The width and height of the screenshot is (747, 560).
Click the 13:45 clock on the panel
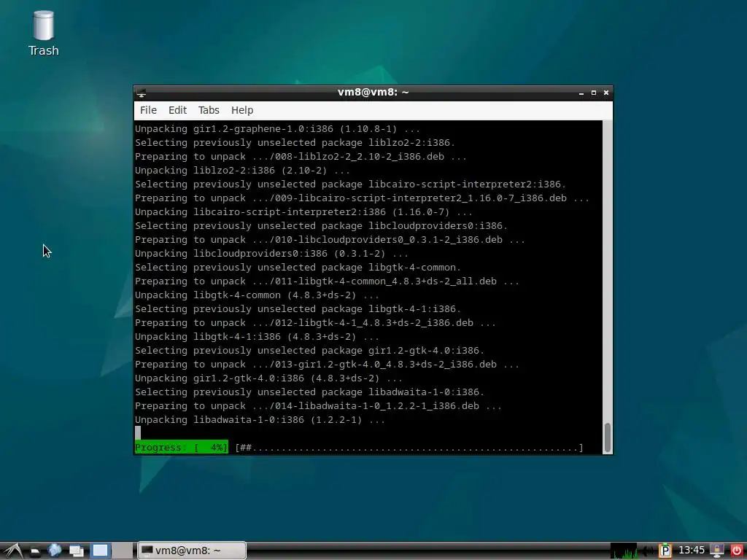(692, 551)
